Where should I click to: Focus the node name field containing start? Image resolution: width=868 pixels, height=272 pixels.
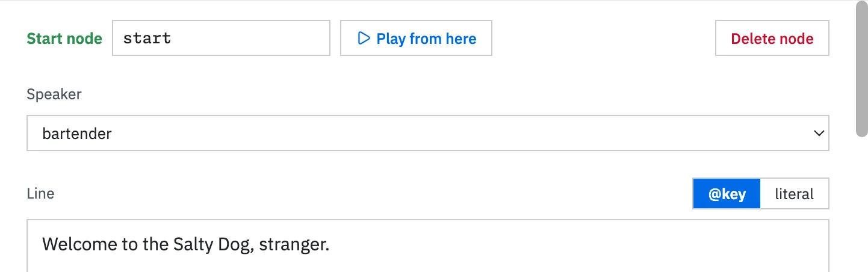point(221,39)
